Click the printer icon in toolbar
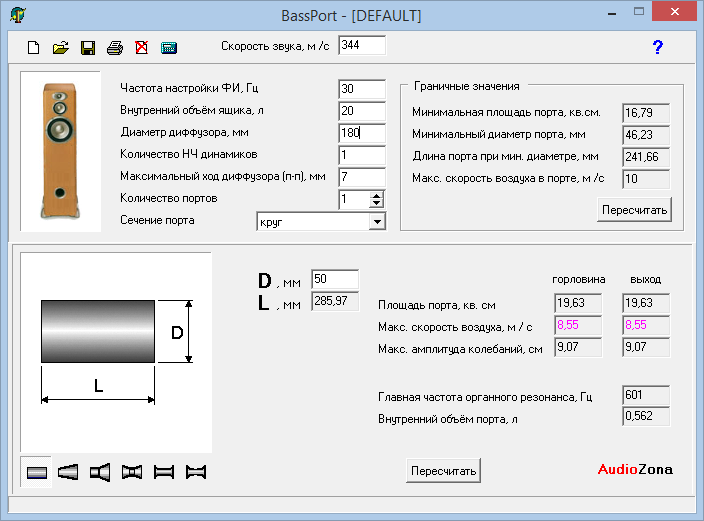Screen dimensions: 704x521 [115, 47]
